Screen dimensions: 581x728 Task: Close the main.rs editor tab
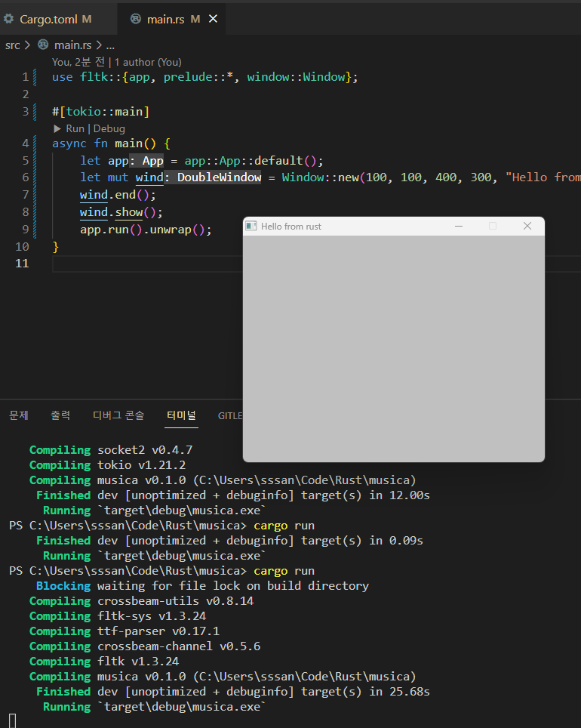click(x=213, y=19)
